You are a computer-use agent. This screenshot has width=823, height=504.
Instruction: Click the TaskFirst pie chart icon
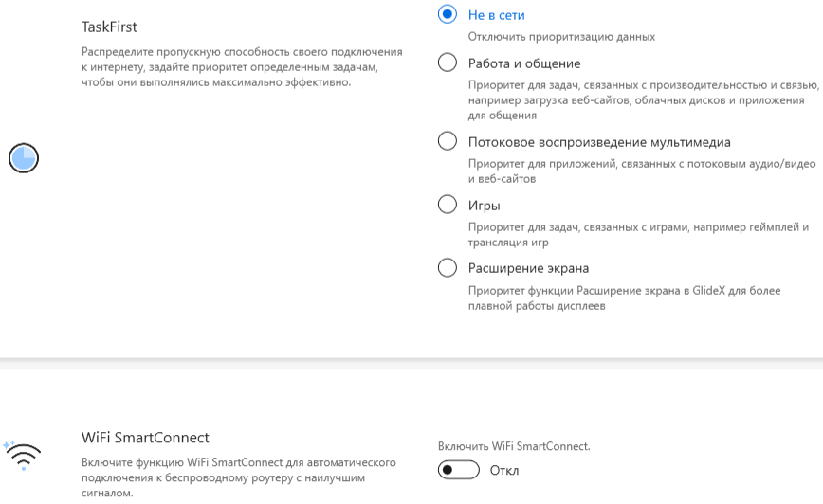click(24, 158)
